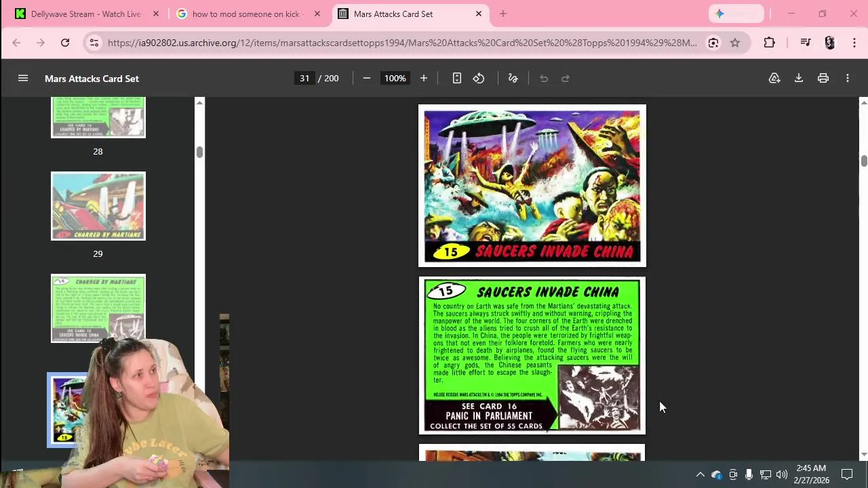Viewport: 868px width, 488px height.
Task: Go forward in browser history
Action: tap(41, 43)
